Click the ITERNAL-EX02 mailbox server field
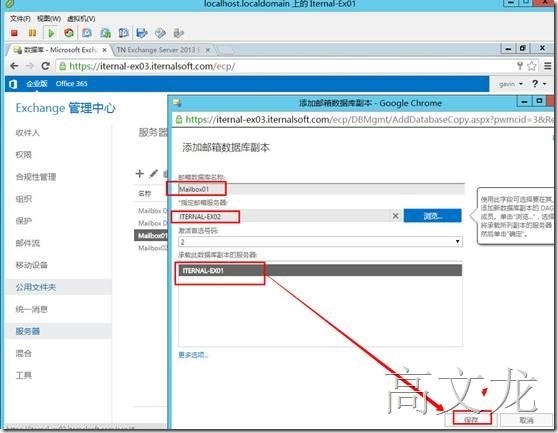Image resolution: width=558 pixels, height=433 pixels. 289,216
